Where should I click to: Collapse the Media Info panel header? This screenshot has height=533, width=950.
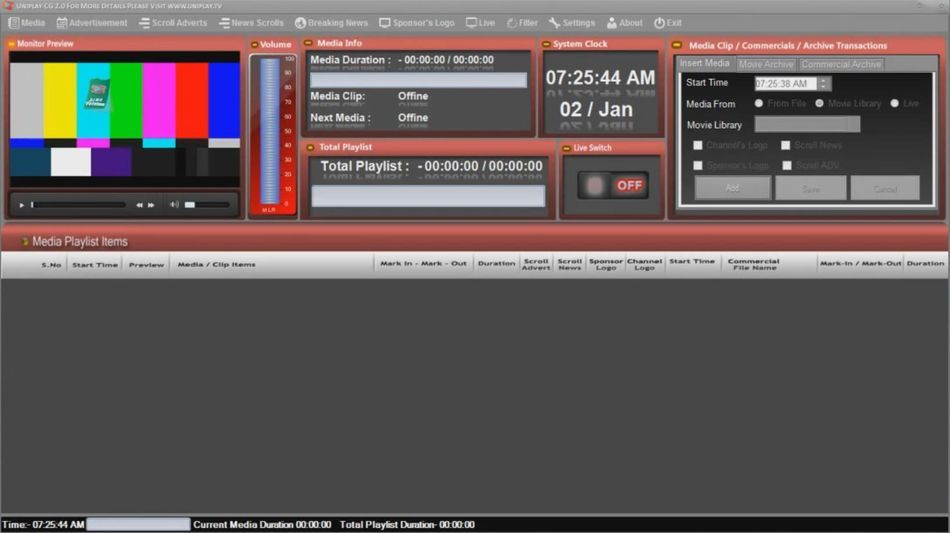point(310,44)
